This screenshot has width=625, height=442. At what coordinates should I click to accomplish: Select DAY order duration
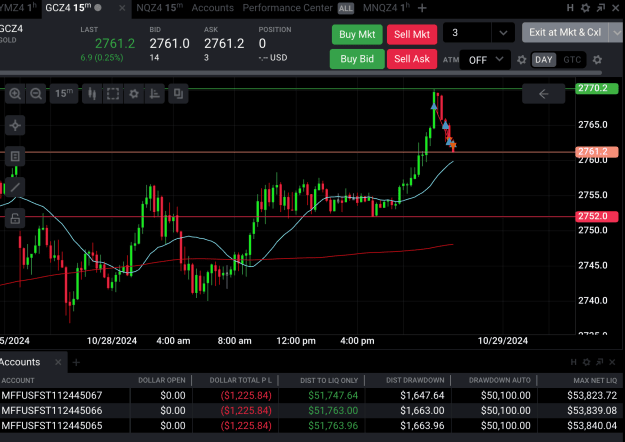click(544, 60)
